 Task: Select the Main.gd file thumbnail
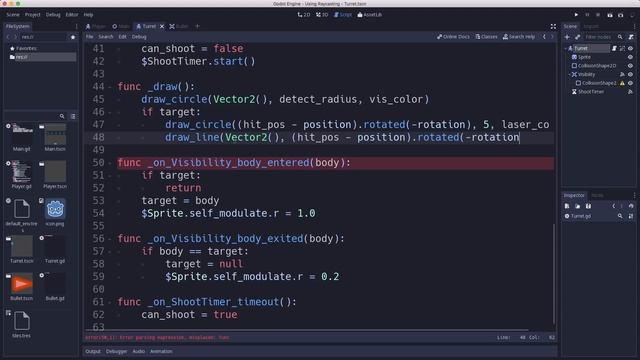(22, 138)
